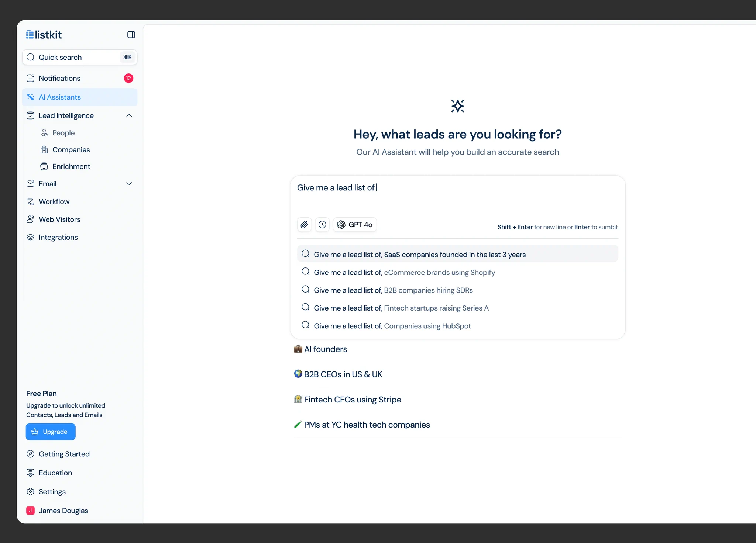756x543 pixels.
Task: Click the Integrations layers icon
Action: (x=31, y=237)
